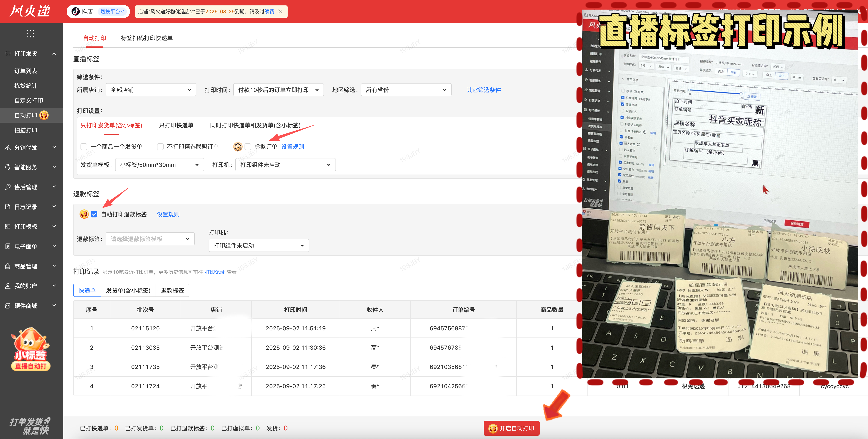
Task: Select 同时打印快递单和发货单(含小标签) tab
Action: [255, 125]
